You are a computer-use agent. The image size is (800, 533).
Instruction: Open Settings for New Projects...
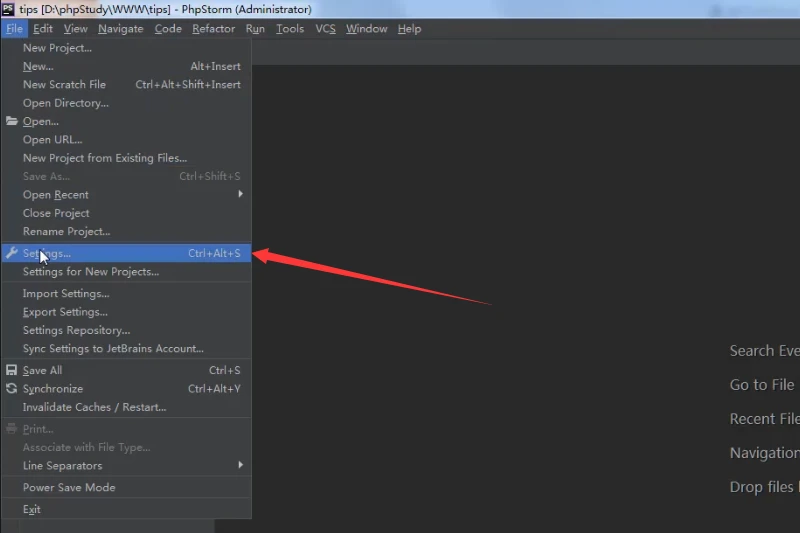127,272
